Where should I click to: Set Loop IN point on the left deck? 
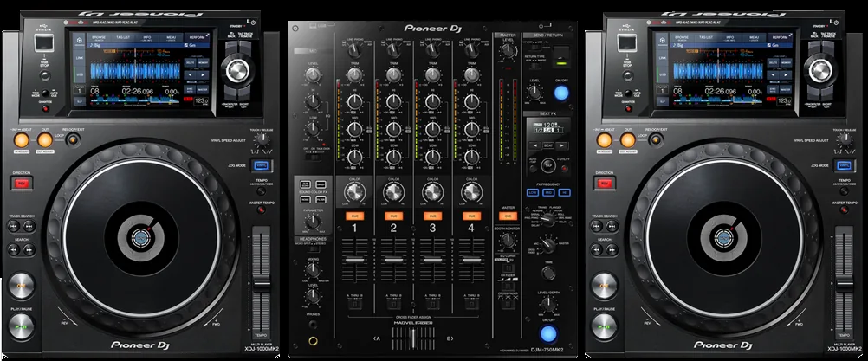coord(22,140)
